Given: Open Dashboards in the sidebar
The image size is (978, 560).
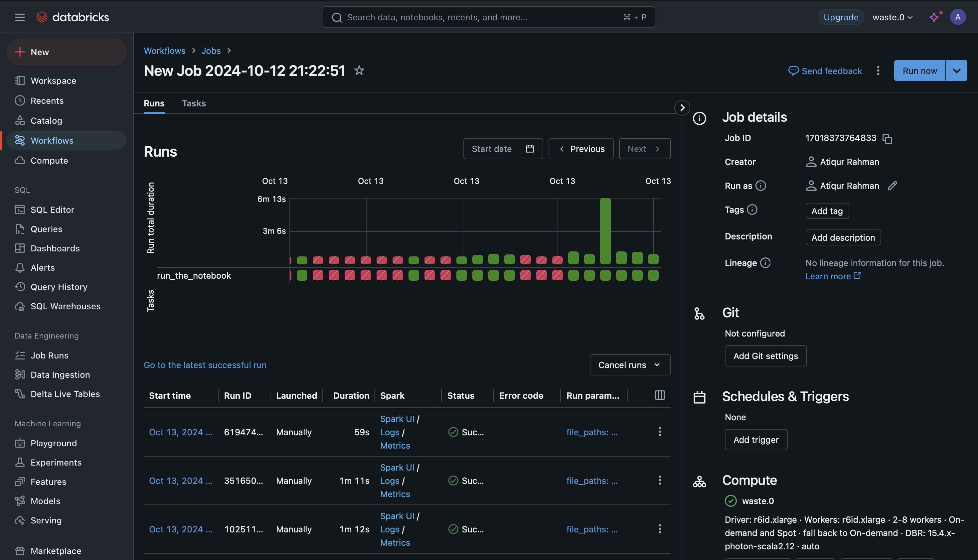Looking at the screenshot, I should click(66, 248).
